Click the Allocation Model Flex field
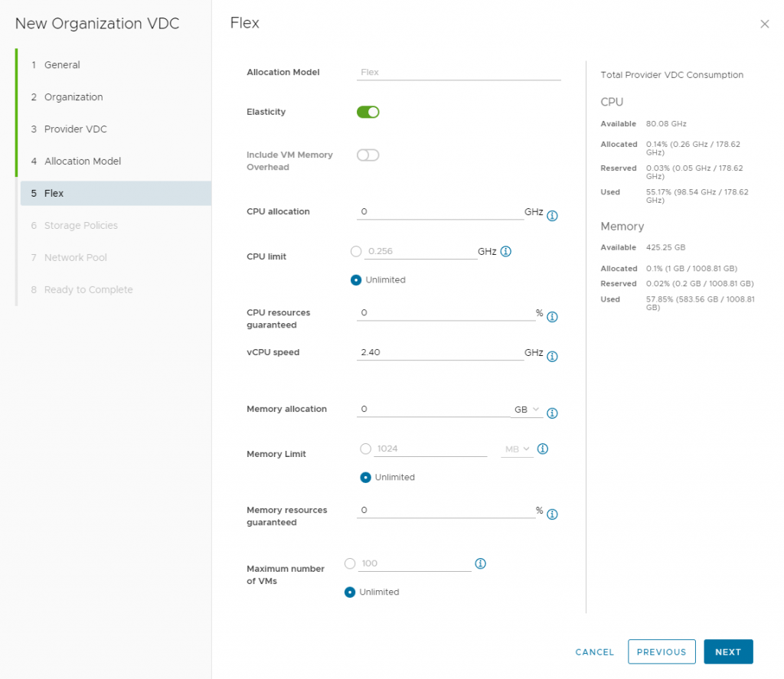Viewport: 784px width, 679px height. [459, 73]
